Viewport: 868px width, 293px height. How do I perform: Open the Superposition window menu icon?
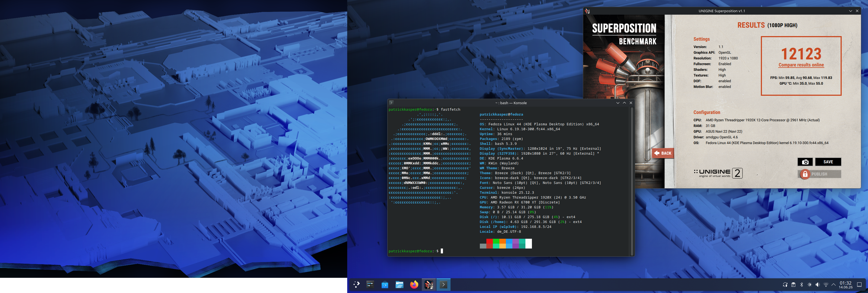(587, 11)
